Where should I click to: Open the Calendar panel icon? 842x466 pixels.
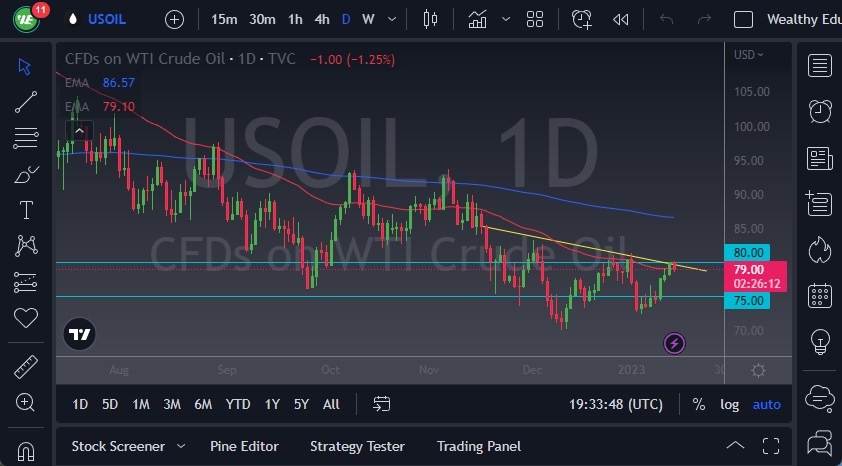coord(821,296)
